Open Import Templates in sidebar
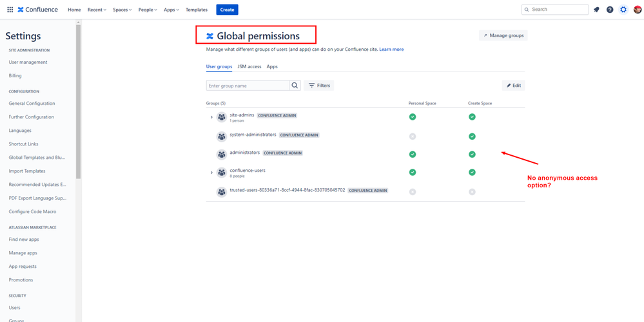 [x=27, y=171]
